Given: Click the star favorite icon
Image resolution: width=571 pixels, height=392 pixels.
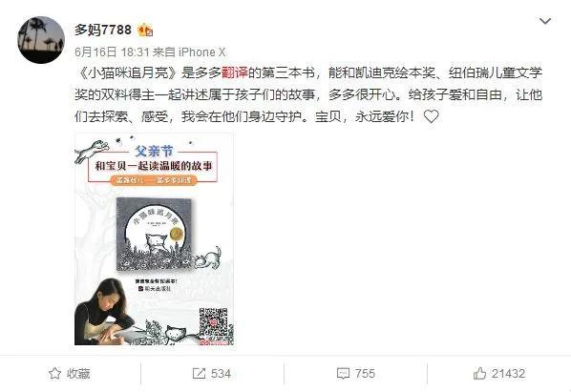Looking at the screenshot, I should pyautogui.click(x=54, y=373).
